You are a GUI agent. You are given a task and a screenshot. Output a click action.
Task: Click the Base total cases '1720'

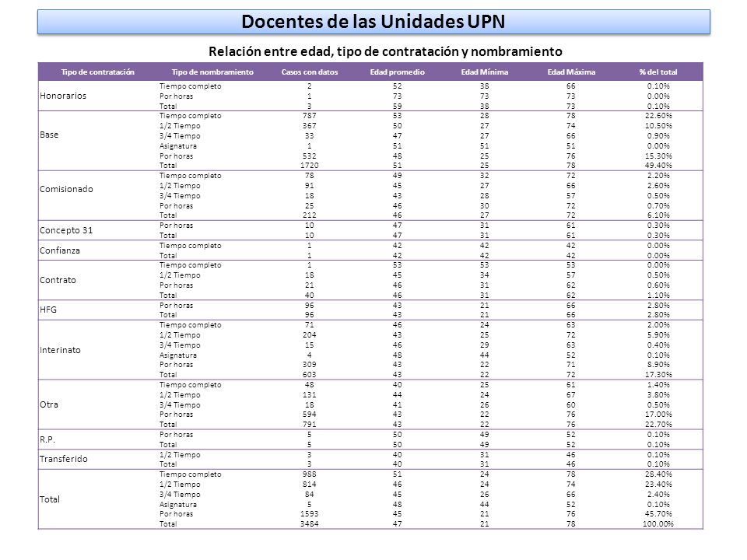click(x=309, y=165)
